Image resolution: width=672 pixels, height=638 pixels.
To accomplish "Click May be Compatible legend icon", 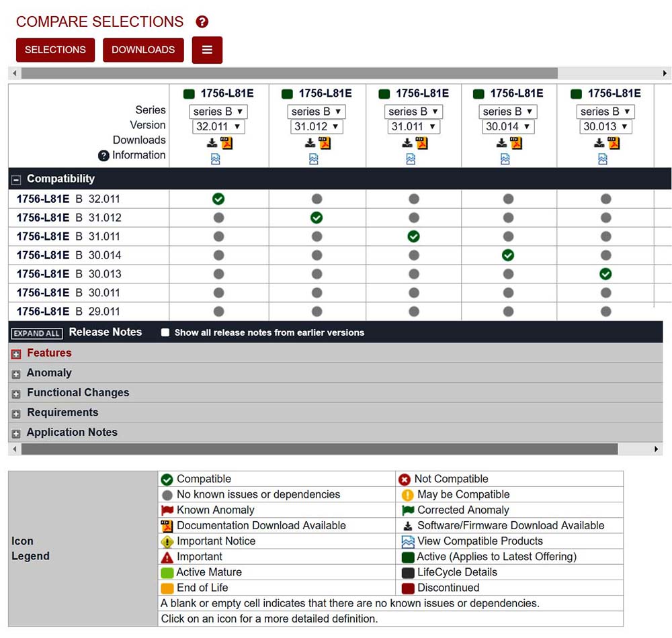I will pos(408,495).
